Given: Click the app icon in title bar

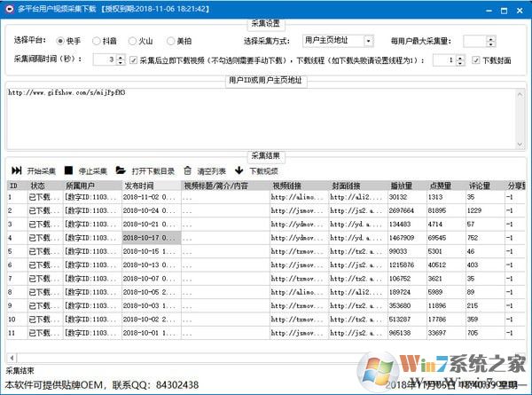Looking at the screenshot, I should coord(9,7).
